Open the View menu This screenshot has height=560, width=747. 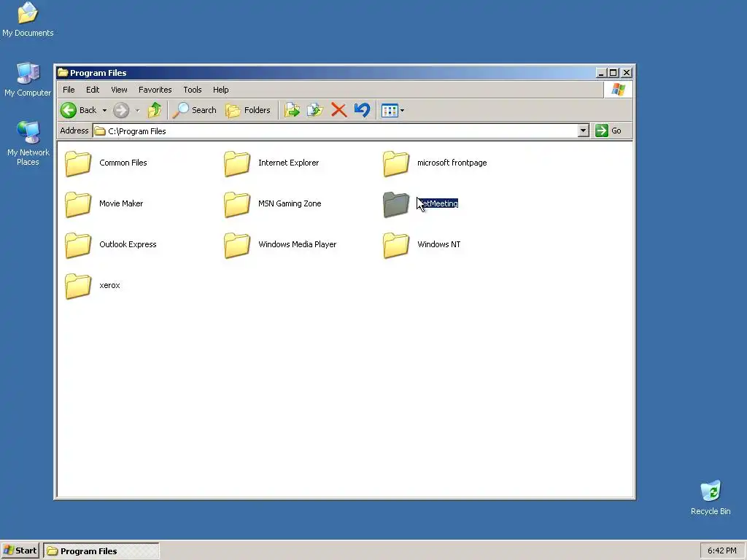click(x=119, y=90)
